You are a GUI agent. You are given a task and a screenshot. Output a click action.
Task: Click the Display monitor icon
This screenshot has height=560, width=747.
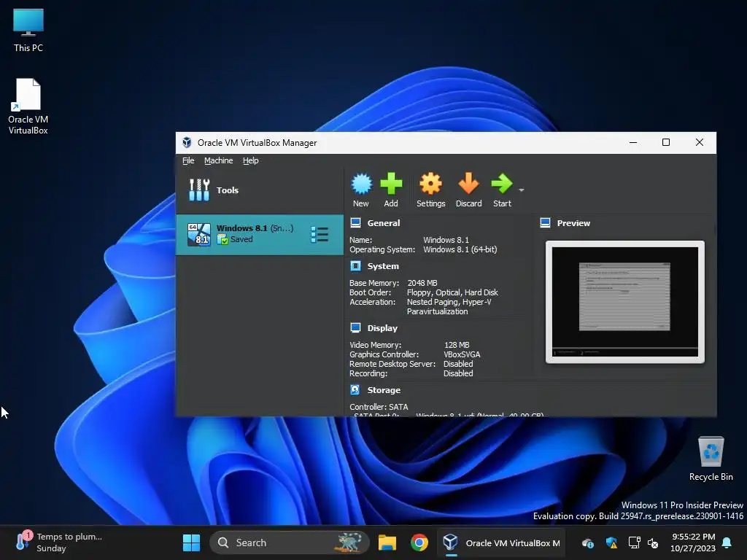[x=355, y=327]
